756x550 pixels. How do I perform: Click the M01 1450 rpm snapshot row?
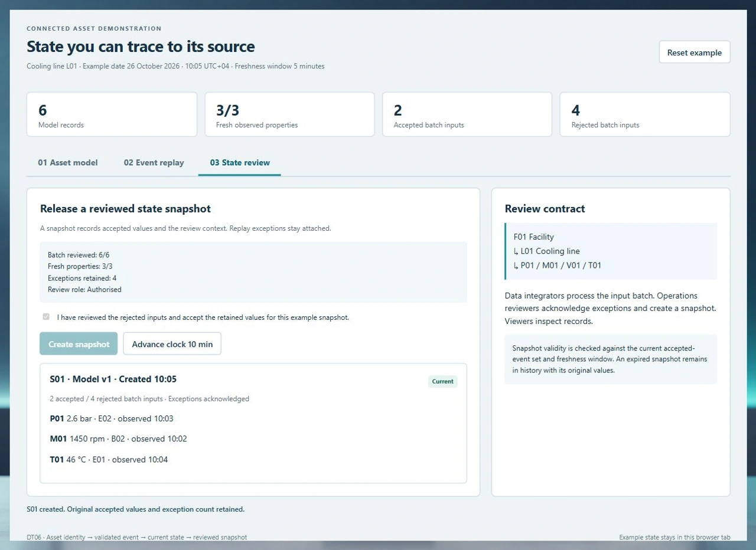tap(119, 438)
